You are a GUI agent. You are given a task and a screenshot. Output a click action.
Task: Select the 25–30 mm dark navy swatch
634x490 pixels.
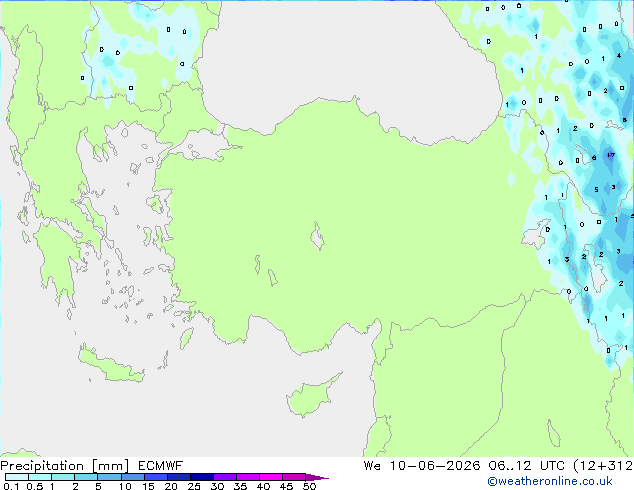click(x=202, y=477)
